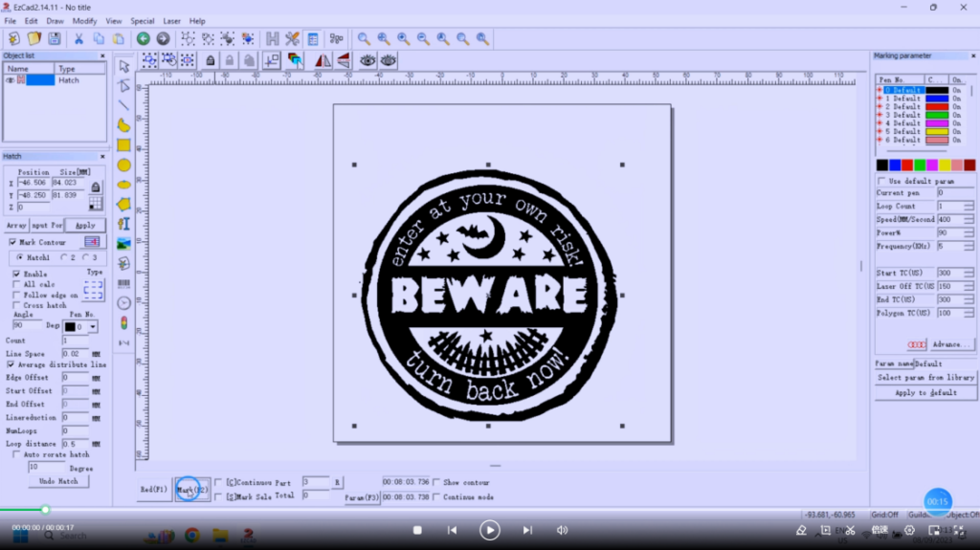
Task: Click the Cut scissors icon
Action: (78, 39)
